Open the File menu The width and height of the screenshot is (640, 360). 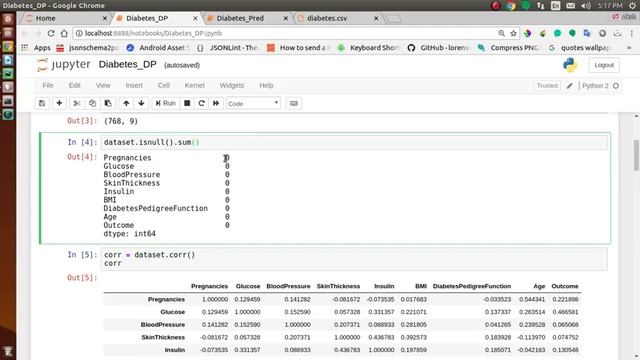pos(48,85)
